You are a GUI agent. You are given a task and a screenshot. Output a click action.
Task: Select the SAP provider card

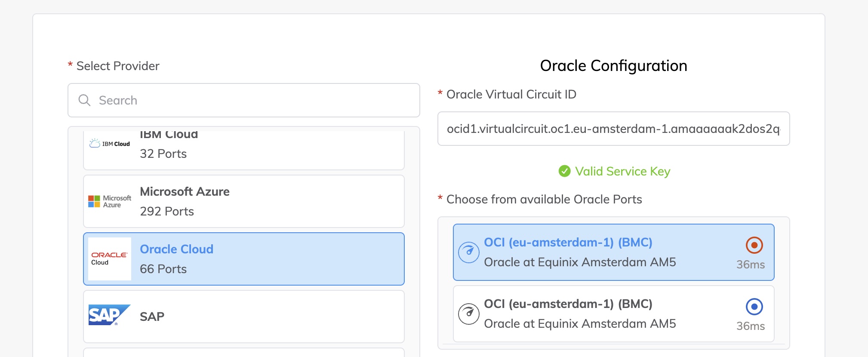[243, 316]
